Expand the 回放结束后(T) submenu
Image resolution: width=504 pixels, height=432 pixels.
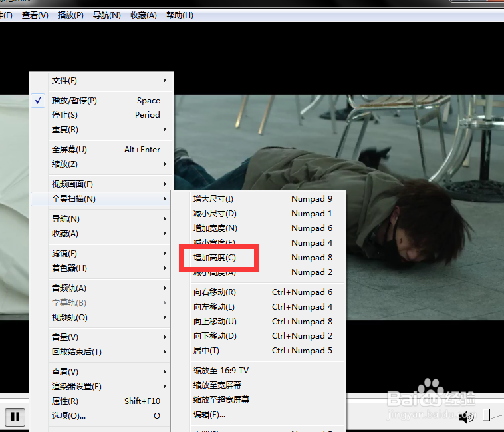(102, 352)
